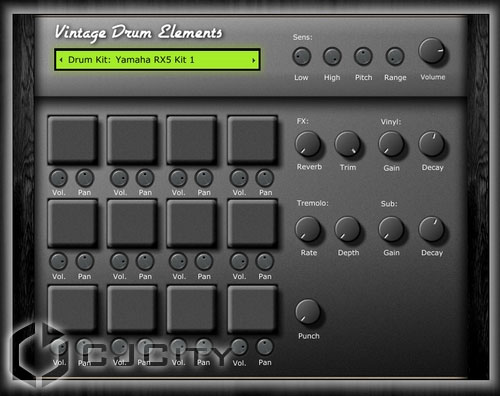Trigger the fourth drum pad in top row
This screenshot has height=396, width=500.
[252, 140]
